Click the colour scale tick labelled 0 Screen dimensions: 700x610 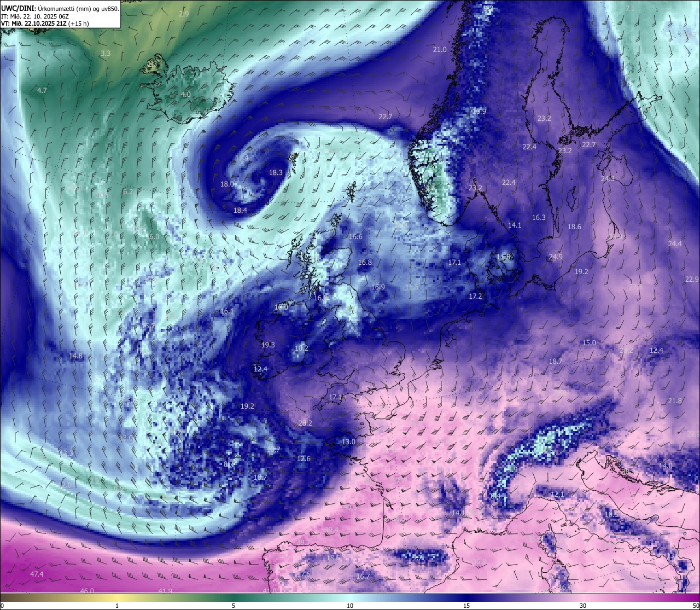click(2, 606)
